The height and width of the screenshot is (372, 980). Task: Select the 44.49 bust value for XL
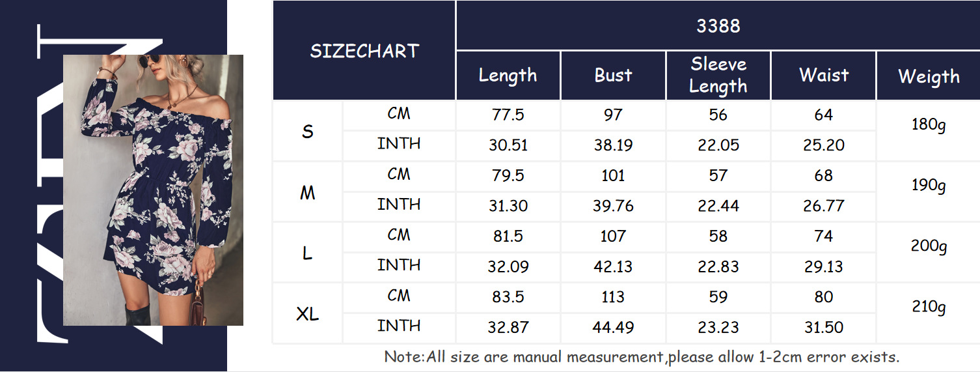[x=613, y=328]
